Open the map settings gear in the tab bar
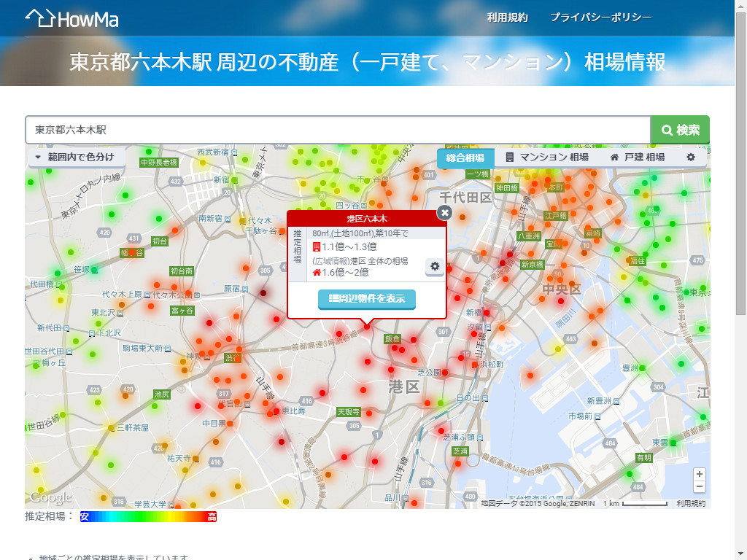The image size is (747, 560). click(690, 157)
